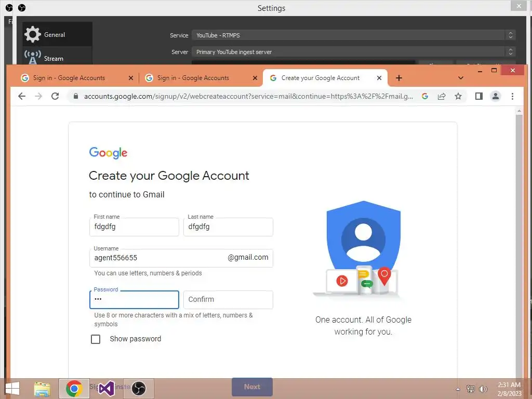Open File Explorer from taskbar
This screenshot has height=399, width=532.
coord(42,389)
